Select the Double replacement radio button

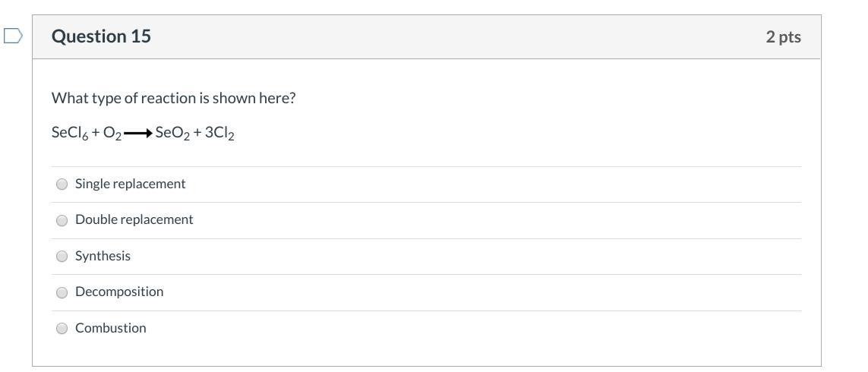click(62, 220)
